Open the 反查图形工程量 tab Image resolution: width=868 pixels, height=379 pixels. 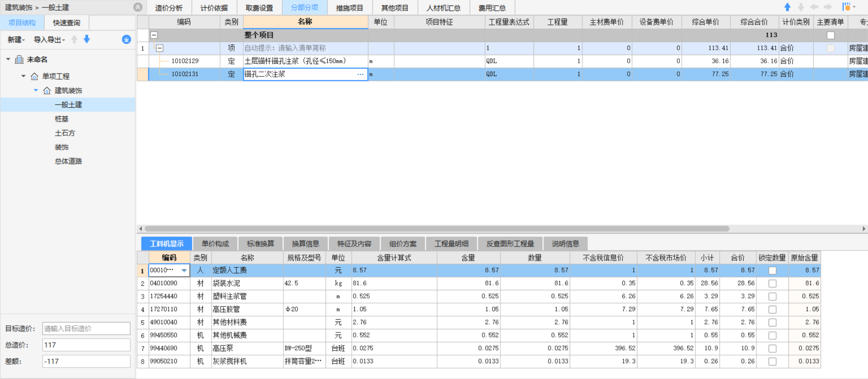tap(510, 244)
